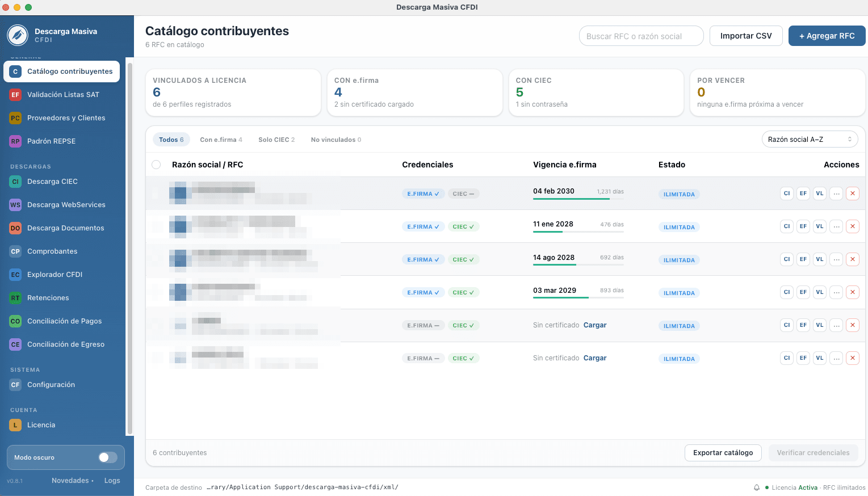The image size is (868, 496).
Task: Show the Con e.firma tab
Action: tap(221, 140)
